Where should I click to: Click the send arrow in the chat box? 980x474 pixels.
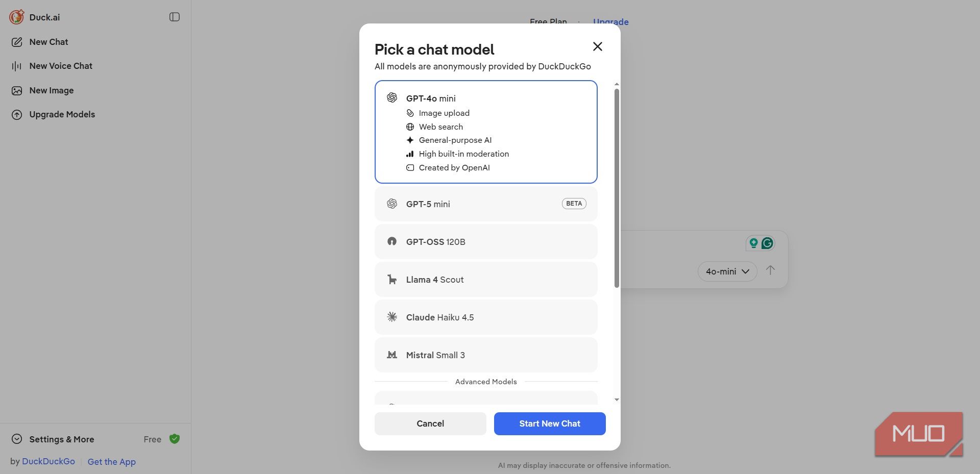pos(770,270)
